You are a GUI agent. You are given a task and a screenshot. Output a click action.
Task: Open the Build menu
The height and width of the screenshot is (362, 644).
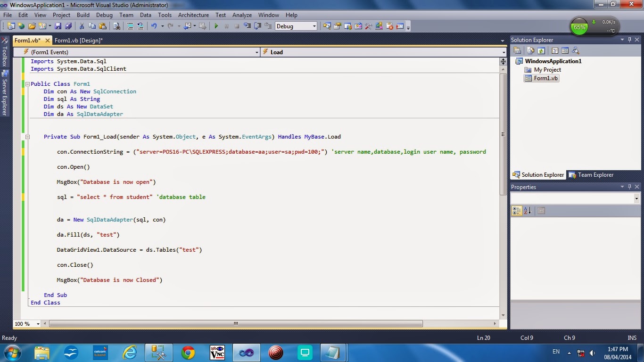click(x=83, y=15)
